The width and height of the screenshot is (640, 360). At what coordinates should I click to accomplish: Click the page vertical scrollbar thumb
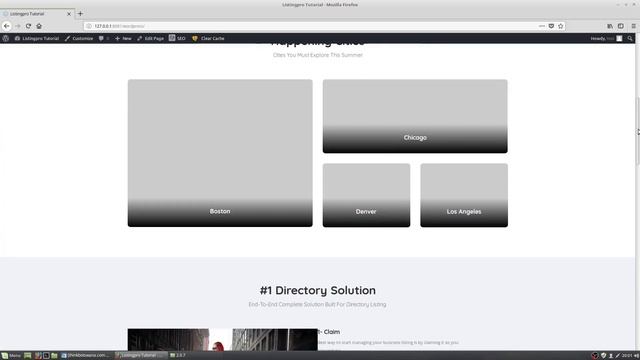pos(637,131)
